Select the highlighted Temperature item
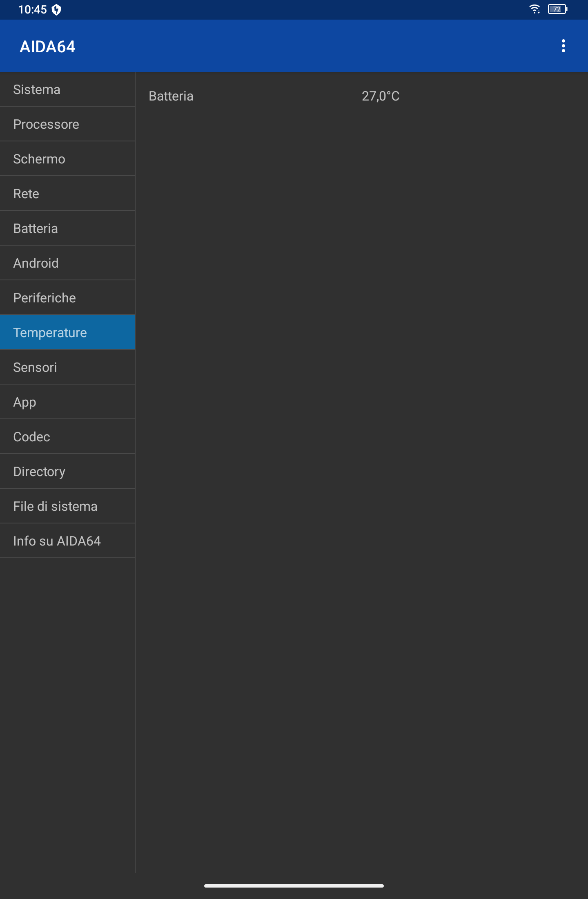This screenshot has width=588, height=899. tap(67, 333)
